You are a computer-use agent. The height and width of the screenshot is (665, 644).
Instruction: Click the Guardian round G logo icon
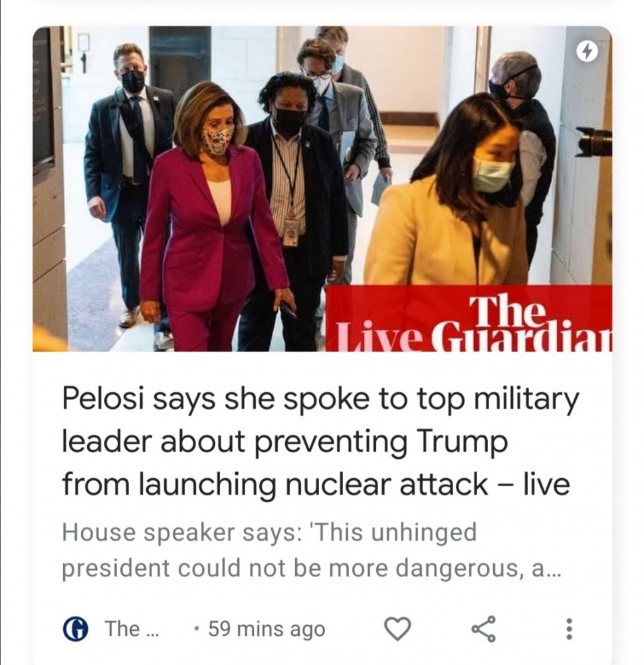pyautogui.click(x=76, y=628)
